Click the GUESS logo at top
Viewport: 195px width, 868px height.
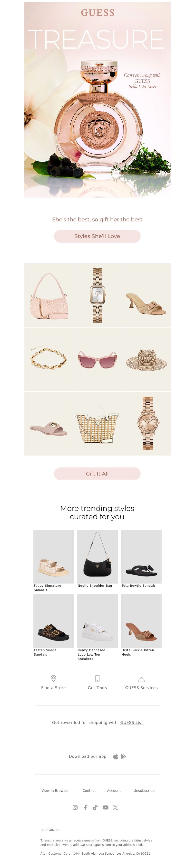[x=97, y=13]
